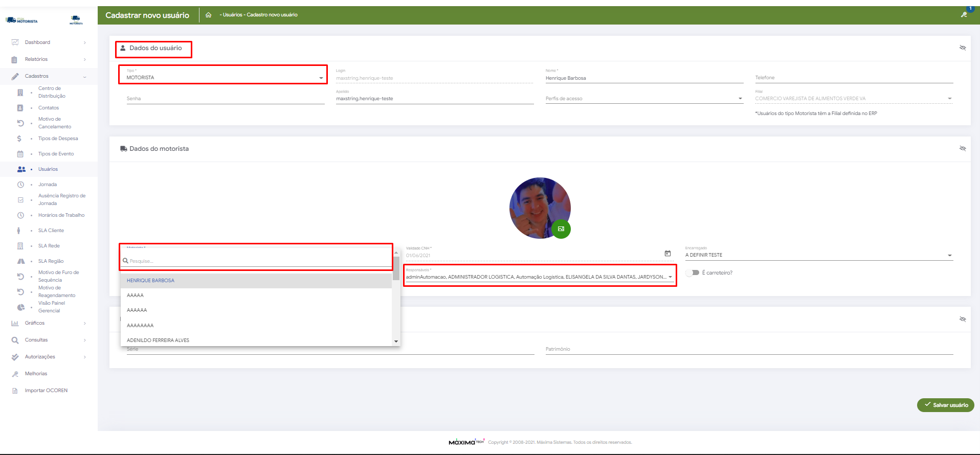Click the Consultas magnifier icon in the sidebar
The height and width of the screenshot is (455, 980).
pyautogui.click(x=15, y=340)
